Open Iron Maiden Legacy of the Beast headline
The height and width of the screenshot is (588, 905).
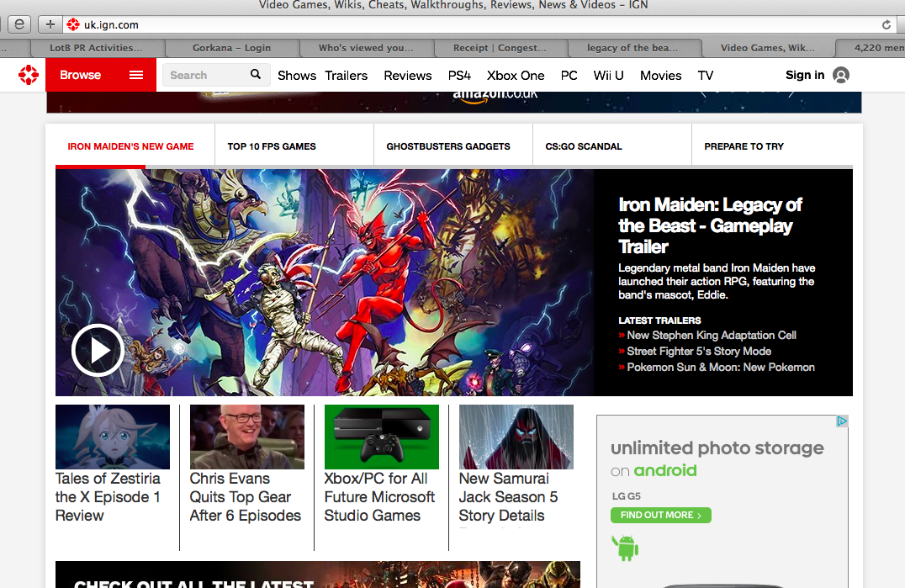[x=710, y=225]
